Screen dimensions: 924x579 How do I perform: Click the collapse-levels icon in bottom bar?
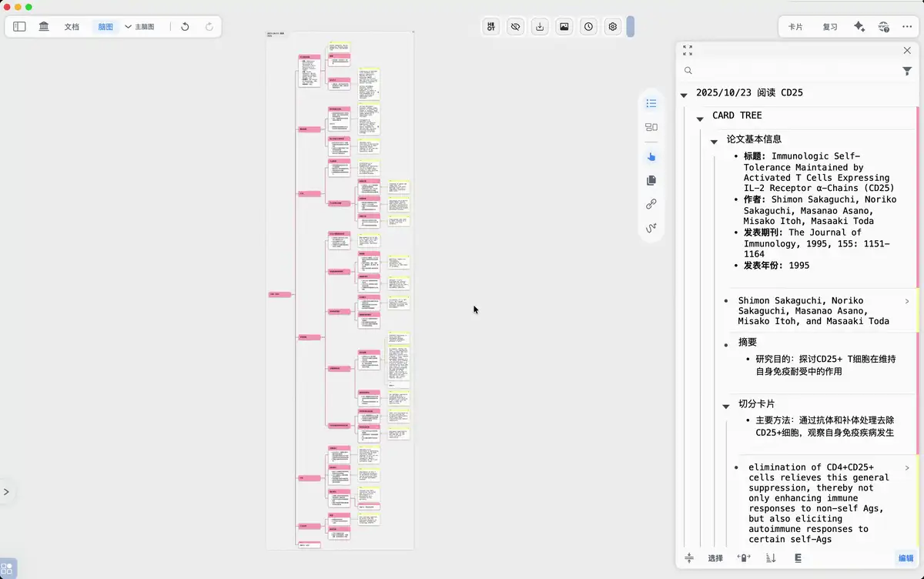[689, 557]
